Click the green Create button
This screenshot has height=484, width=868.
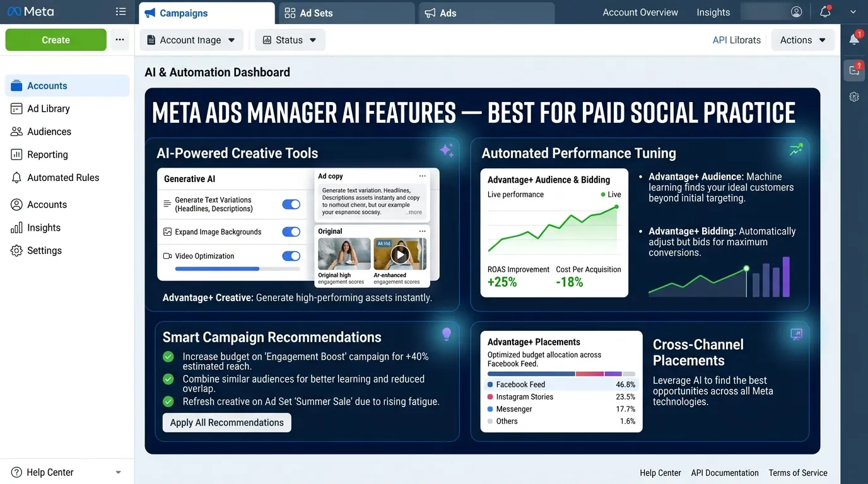(x=56, y=40)
